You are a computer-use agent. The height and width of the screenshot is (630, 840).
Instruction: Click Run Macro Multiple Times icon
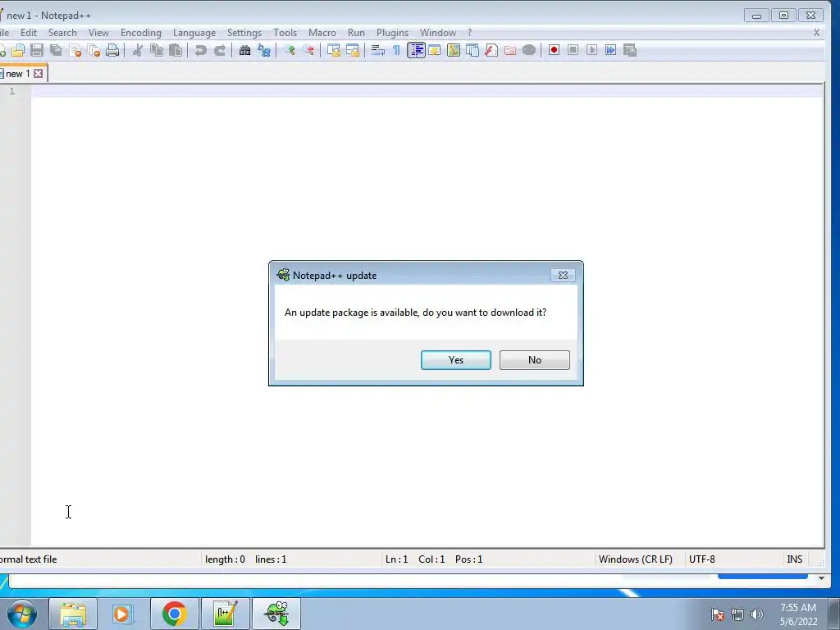point(610,50)
